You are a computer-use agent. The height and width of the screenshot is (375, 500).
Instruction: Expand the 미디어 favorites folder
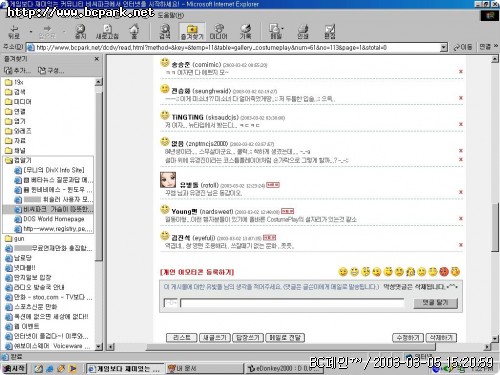point(18,101)
